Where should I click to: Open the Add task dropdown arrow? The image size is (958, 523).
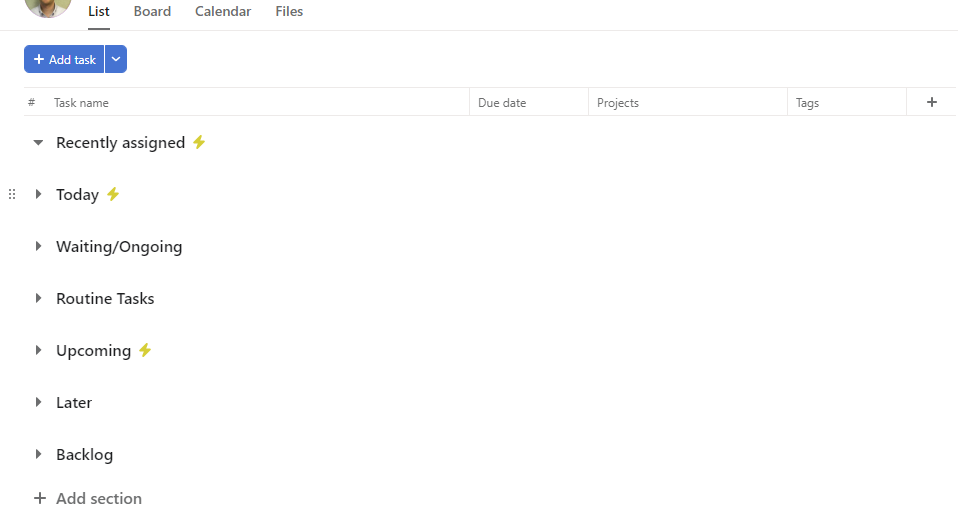tap(116, 59)
